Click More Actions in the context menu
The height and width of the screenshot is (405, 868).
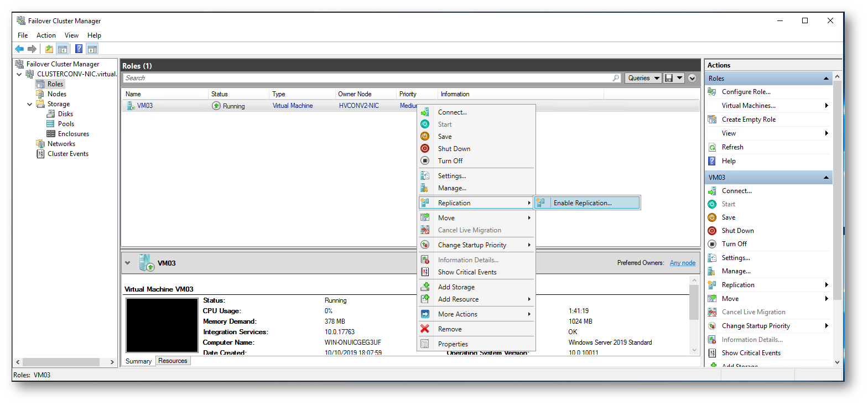click(x=476, y=314)
